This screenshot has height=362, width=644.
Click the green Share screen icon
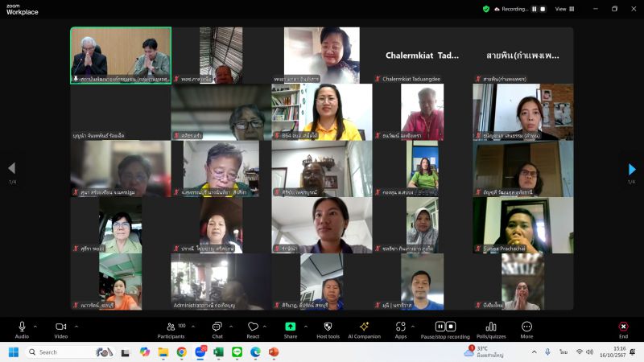290,327
